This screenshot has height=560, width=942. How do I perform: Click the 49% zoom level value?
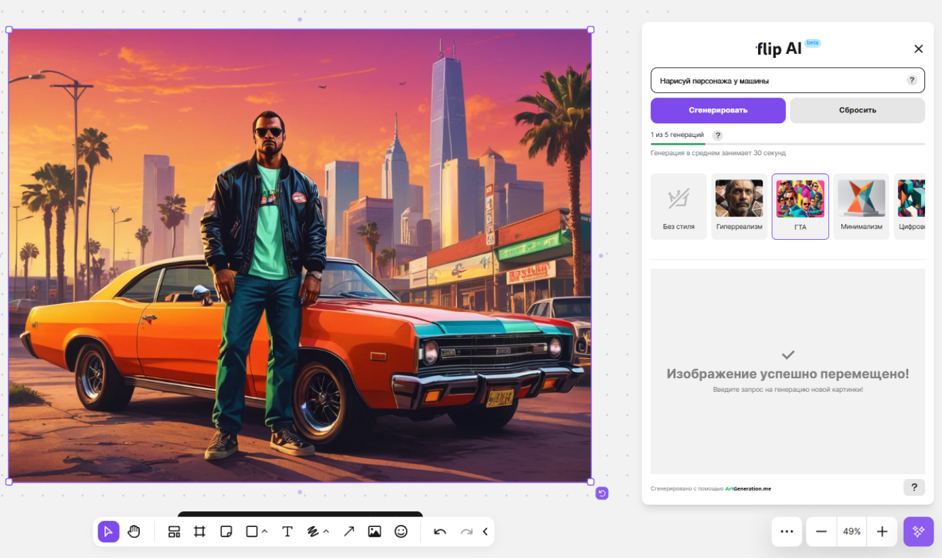coord(852,531)
